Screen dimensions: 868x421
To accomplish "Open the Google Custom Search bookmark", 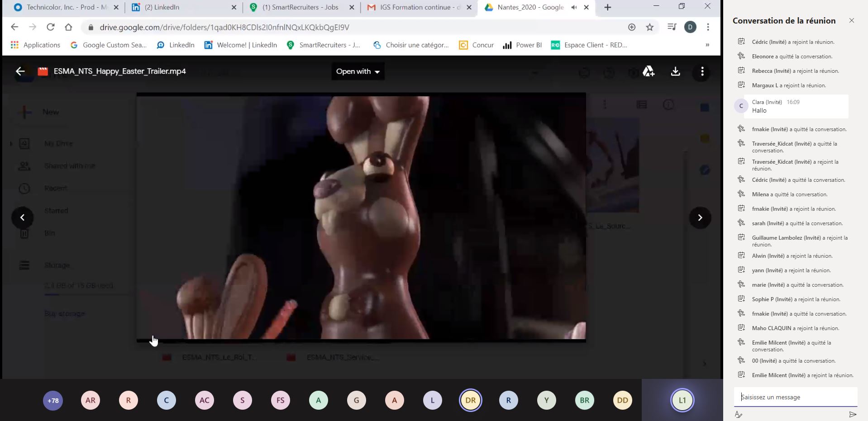I will pos(109,45).
